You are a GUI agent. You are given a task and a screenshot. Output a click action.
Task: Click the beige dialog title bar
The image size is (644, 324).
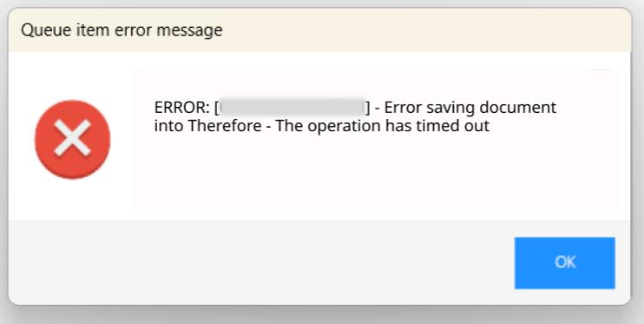pyautogui.click(x=319, y=30)
